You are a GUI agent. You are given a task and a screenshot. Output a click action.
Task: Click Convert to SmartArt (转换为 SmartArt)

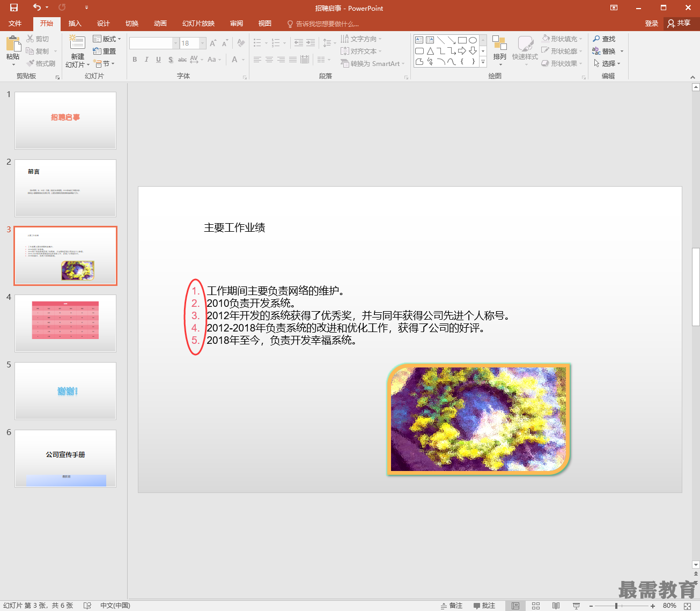[373, 63]
